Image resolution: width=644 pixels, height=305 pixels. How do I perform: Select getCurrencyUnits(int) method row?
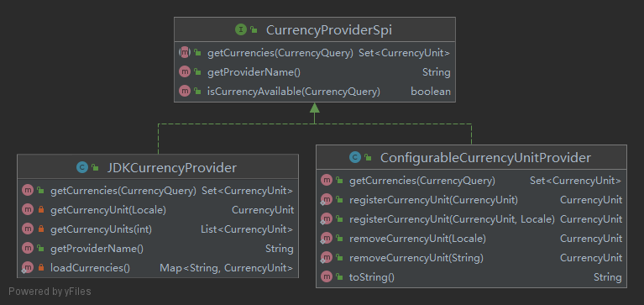point(158,229)
